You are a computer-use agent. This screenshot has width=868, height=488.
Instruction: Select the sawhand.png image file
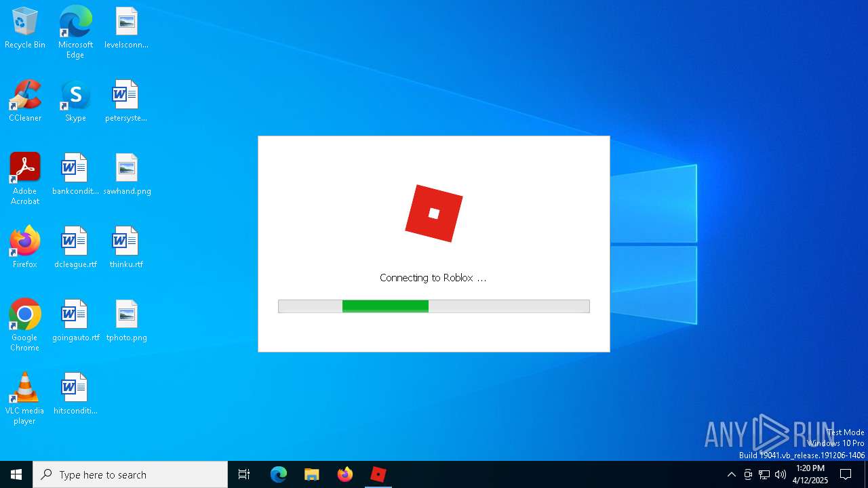point(127,175)
